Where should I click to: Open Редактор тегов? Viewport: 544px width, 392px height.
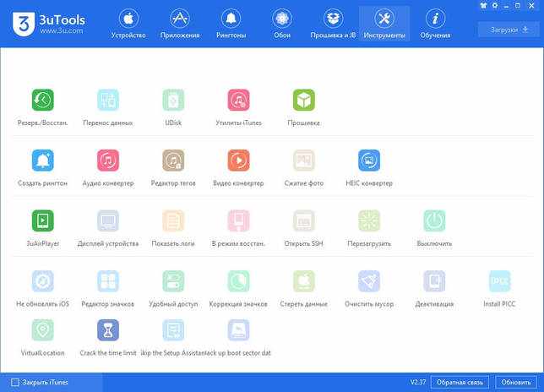(173, 161)
